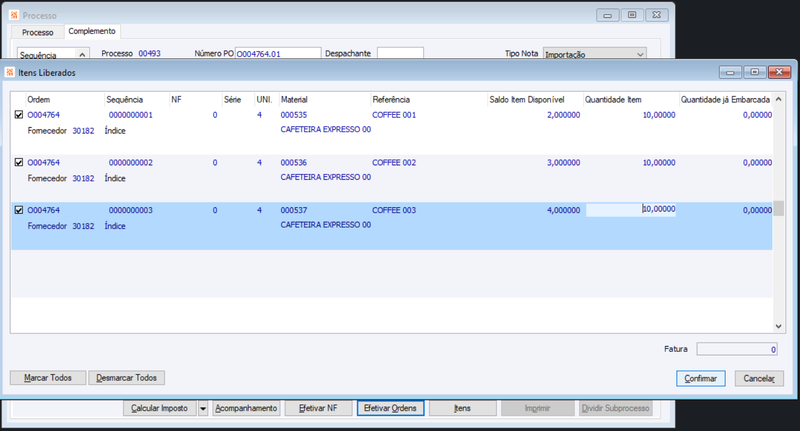Click the Itens Liberados window icon
Screen dimensions: 800x431
pyautogui.click(x=10, y=72)
